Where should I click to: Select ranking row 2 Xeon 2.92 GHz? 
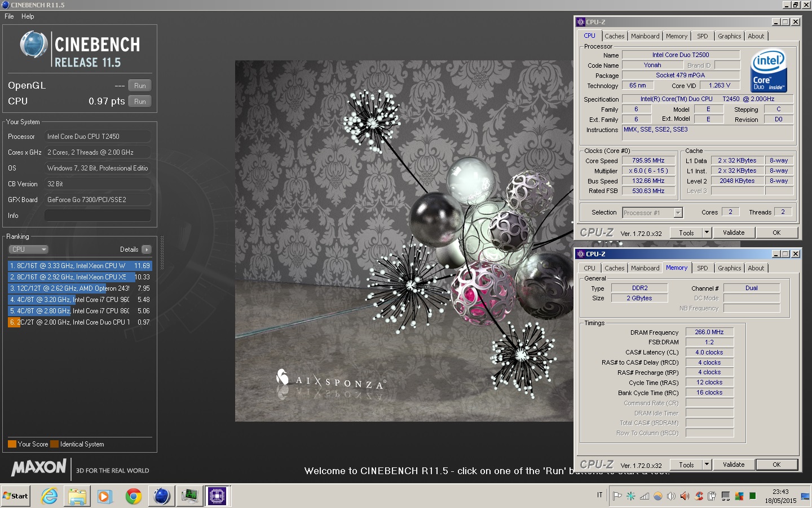pos(80,277)
